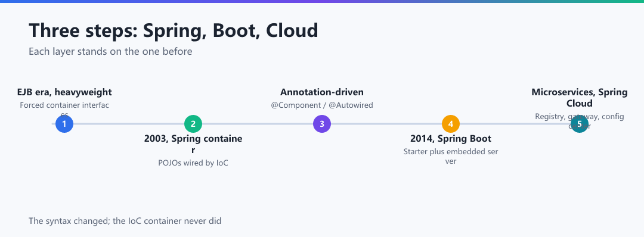Click subtitle "Each layer stands on the one before"
Image resolution: width=644 pixels, height=237 pixels.
click(110, 52)
